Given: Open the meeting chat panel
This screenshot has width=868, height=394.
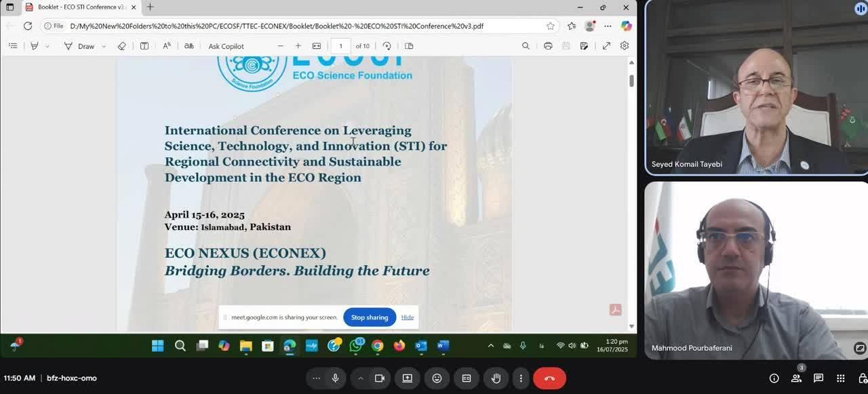Looking at the screenshot, I should tap(818, 378).
